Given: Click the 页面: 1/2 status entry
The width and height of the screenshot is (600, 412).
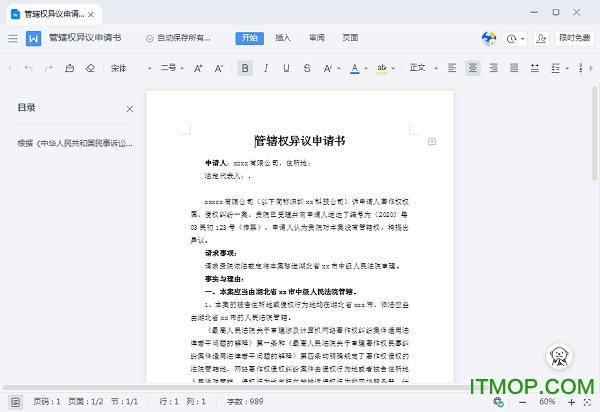Looking at the screenshot, I should 86,402.
